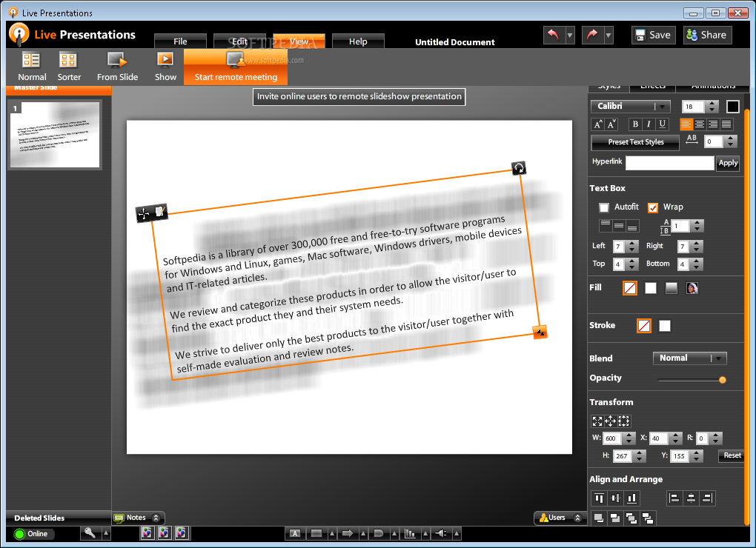Select solid white Stroke swatch
Viewport: 756px width, 548px height.
point(664,326)
